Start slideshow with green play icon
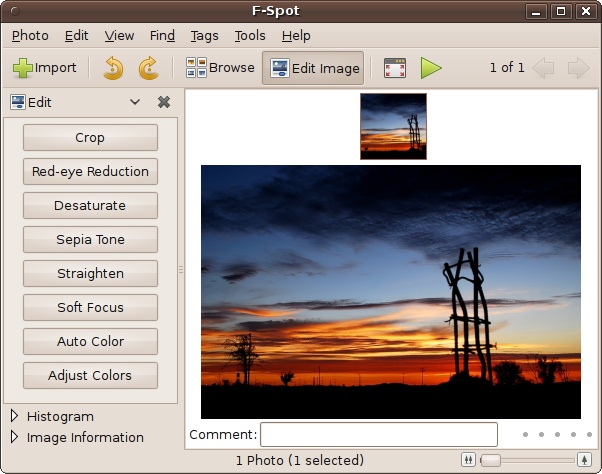Viewport: 602px width, 474px height. coord(431,68)
